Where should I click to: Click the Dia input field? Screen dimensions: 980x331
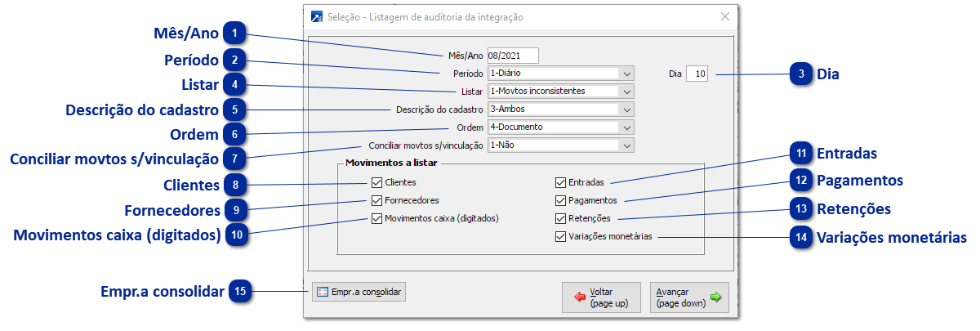point(697,74)
